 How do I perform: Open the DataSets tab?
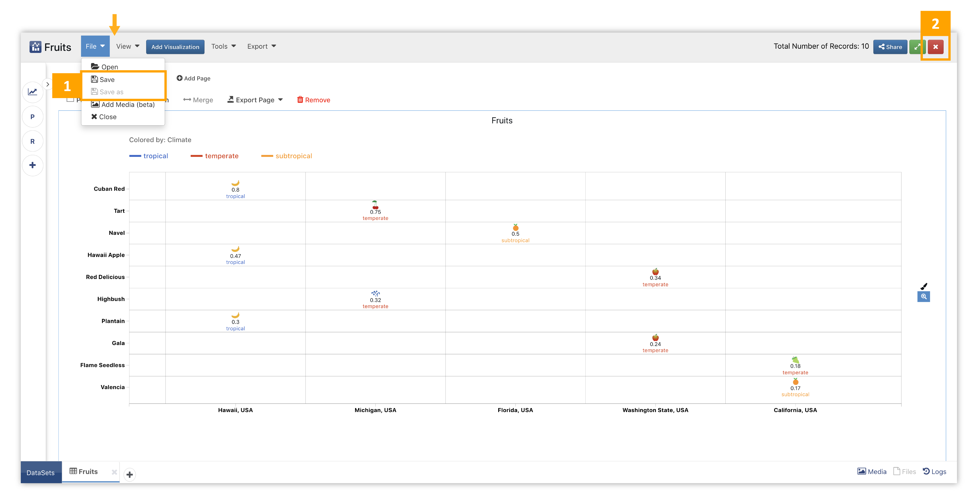click(41, 473)
